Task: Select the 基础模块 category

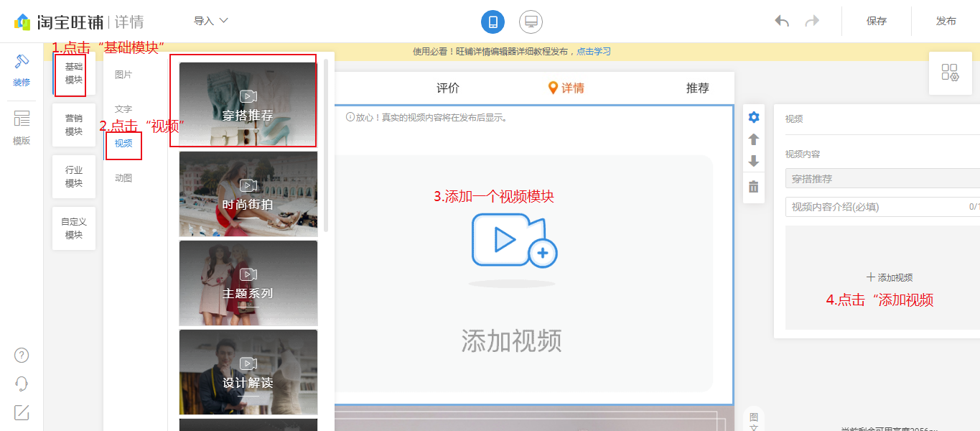Action: pos(74,73)
